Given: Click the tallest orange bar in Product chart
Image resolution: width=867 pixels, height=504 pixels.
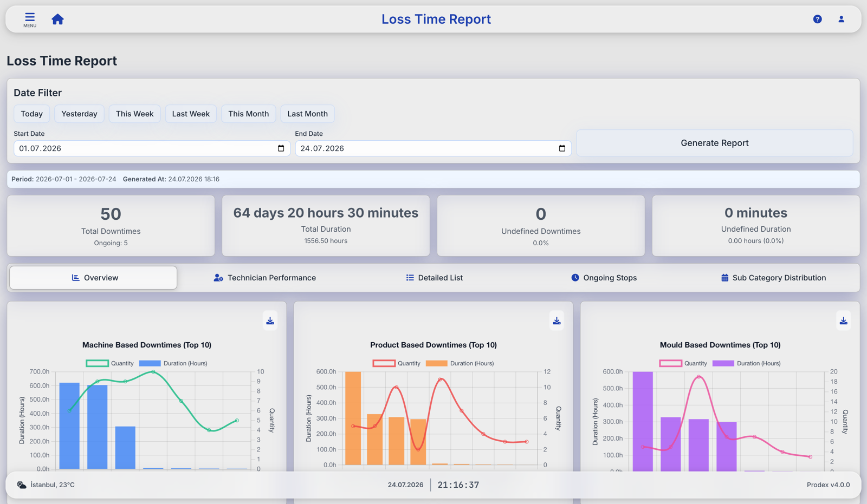Looking at the screenshot, I should coord(353,418).
